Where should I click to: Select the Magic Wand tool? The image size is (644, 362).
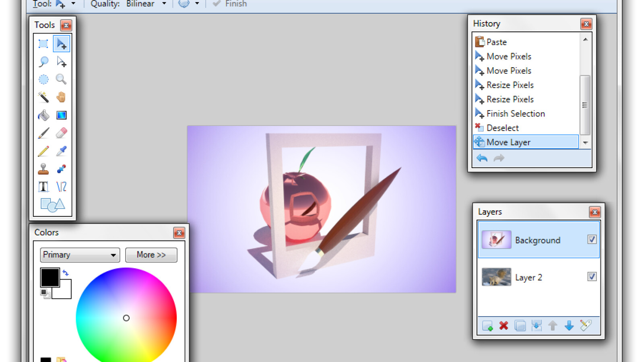(43, 97)
